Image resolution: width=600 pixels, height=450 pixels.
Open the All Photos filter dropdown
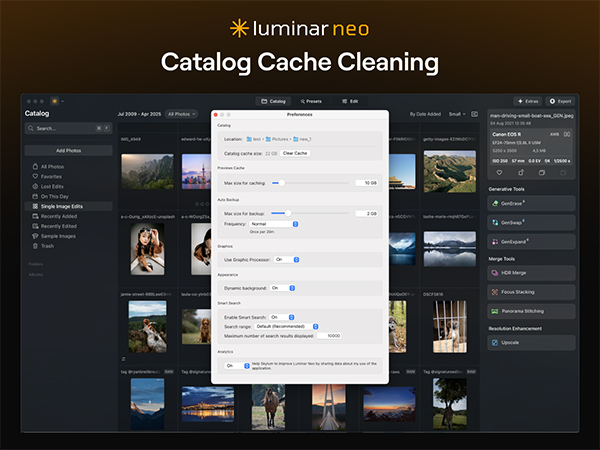point(182,114)
